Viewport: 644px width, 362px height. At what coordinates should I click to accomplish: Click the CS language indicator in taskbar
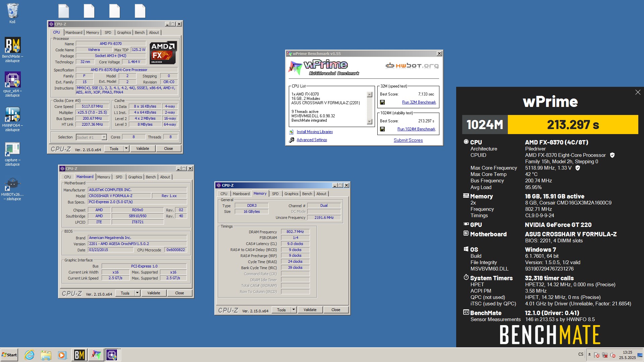point(581,354)
